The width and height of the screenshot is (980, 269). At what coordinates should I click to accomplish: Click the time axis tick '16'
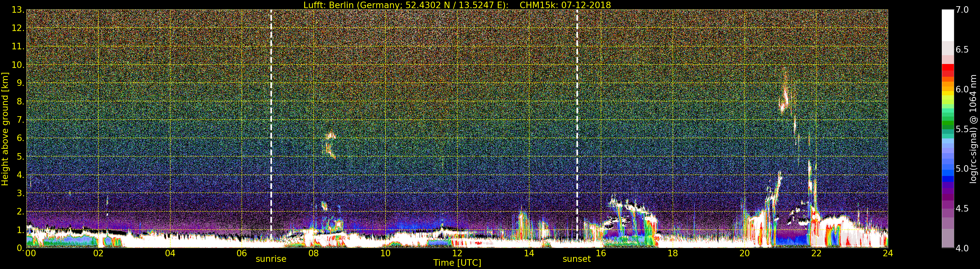pyautogui.click(x=601, y=253)
